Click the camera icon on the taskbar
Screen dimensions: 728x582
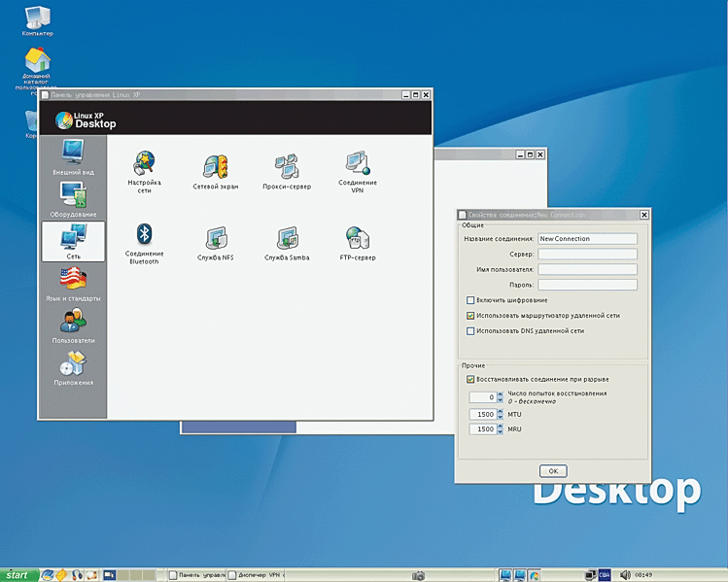(418, 575)
